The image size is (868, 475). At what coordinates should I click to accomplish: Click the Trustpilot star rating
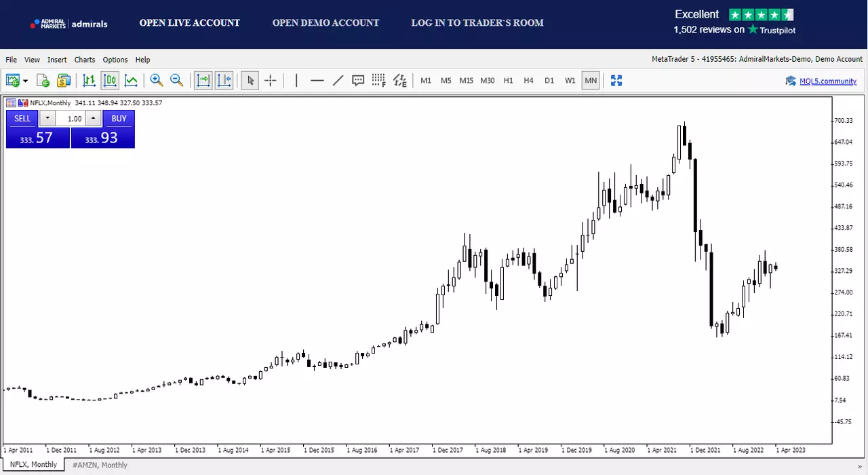click(761, 14)
